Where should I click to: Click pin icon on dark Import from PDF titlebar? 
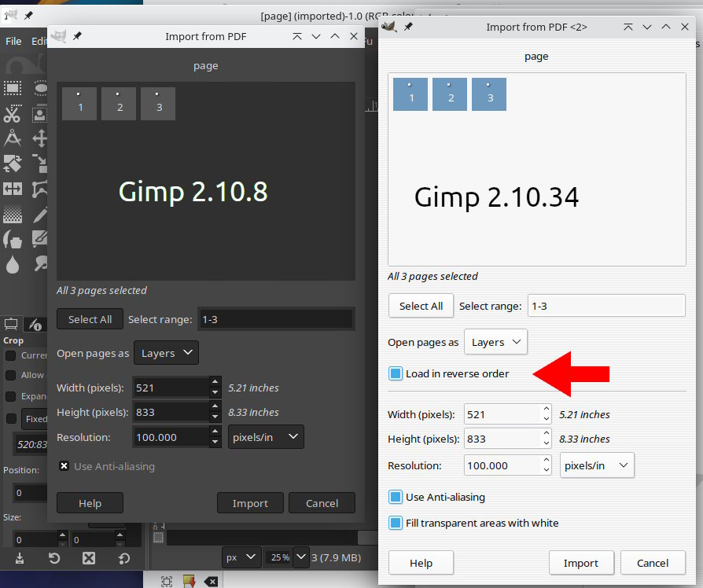pyautogui.click(x=77, y=36)
